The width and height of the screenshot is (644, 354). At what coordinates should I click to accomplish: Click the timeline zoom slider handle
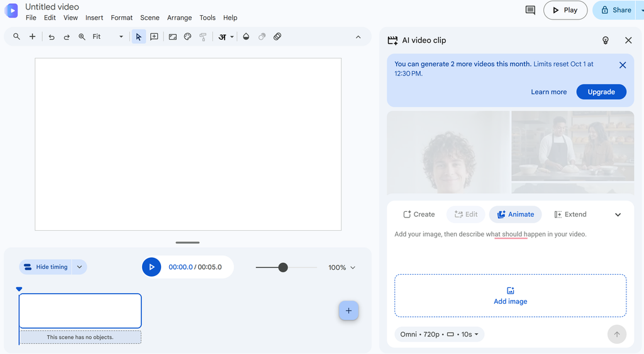coord(283,267)
